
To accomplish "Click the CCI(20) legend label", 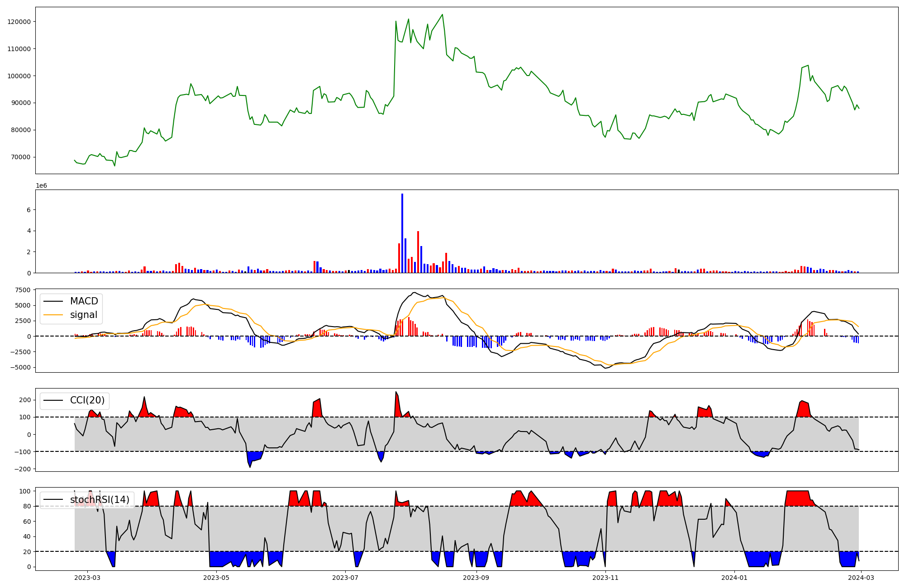I will (87, 400).
